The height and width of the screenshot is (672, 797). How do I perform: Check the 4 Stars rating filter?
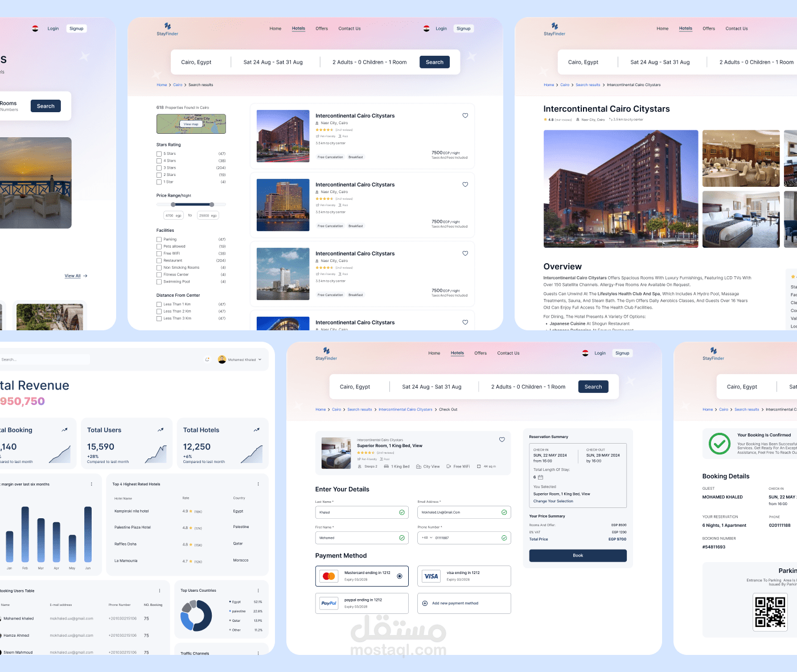159,161
